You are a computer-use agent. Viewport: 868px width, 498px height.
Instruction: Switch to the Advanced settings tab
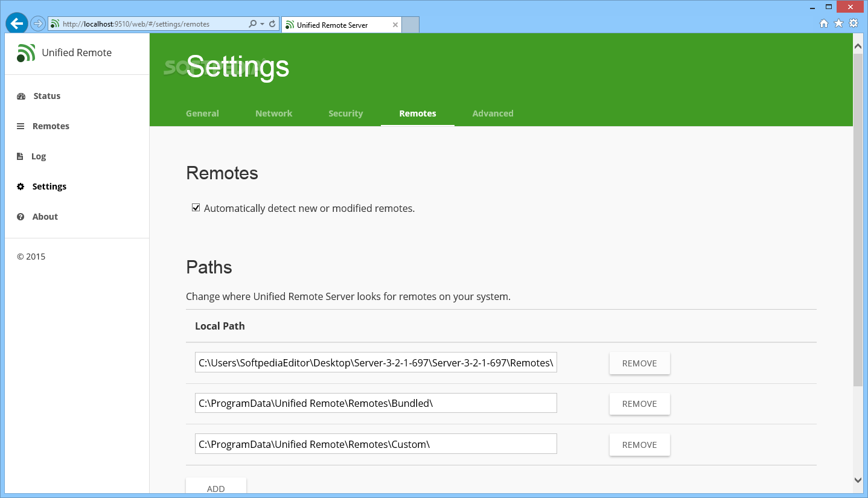(x=493, y=113)
